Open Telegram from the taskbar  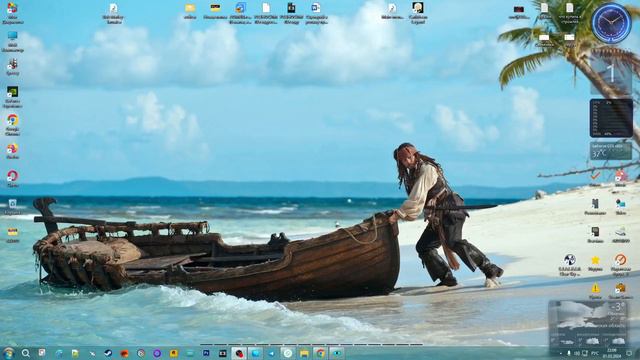pyautogui.click(x=271, y=353)
